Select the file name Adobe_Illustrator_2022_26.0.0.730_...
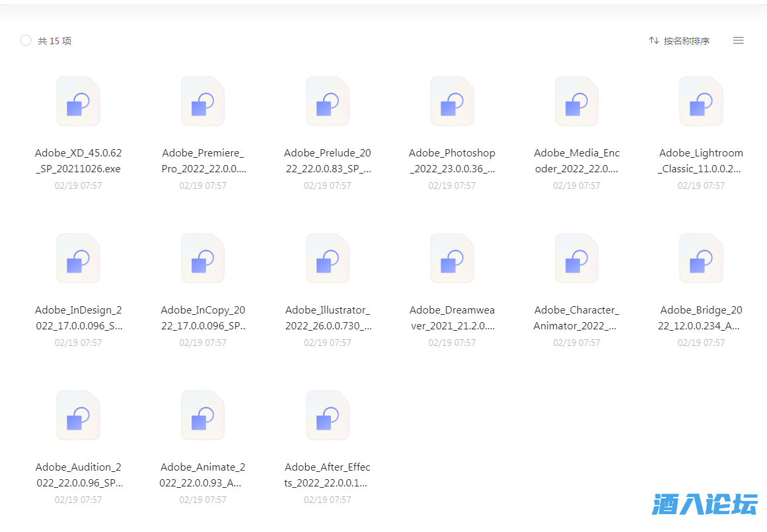Image resolution: width=767 pixels, height=532 pixels. (x=328, y=318)
